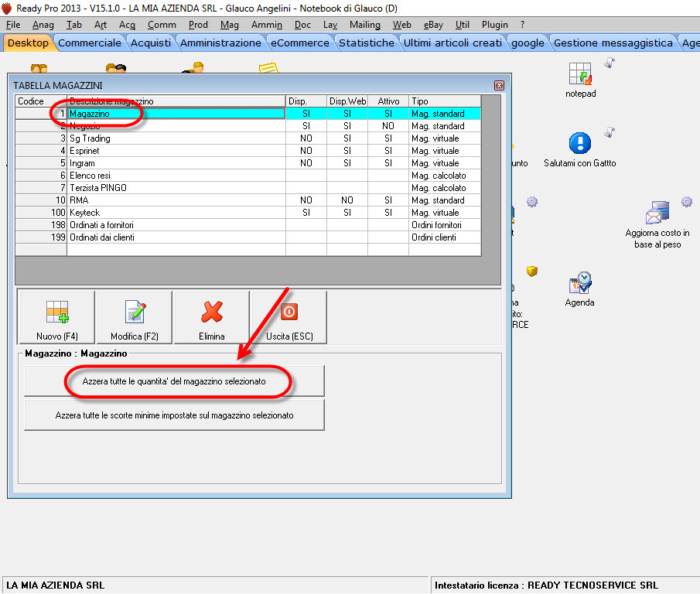Switch to the Statistiche tab
This screenshot has width=700, height=594.
click(x=367, y=43)
